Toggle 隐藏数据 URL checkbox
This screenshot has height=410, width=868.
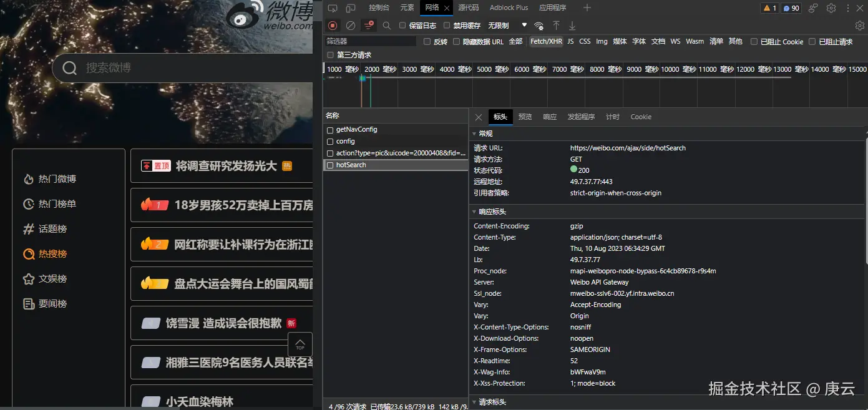(x=457, y=42)
